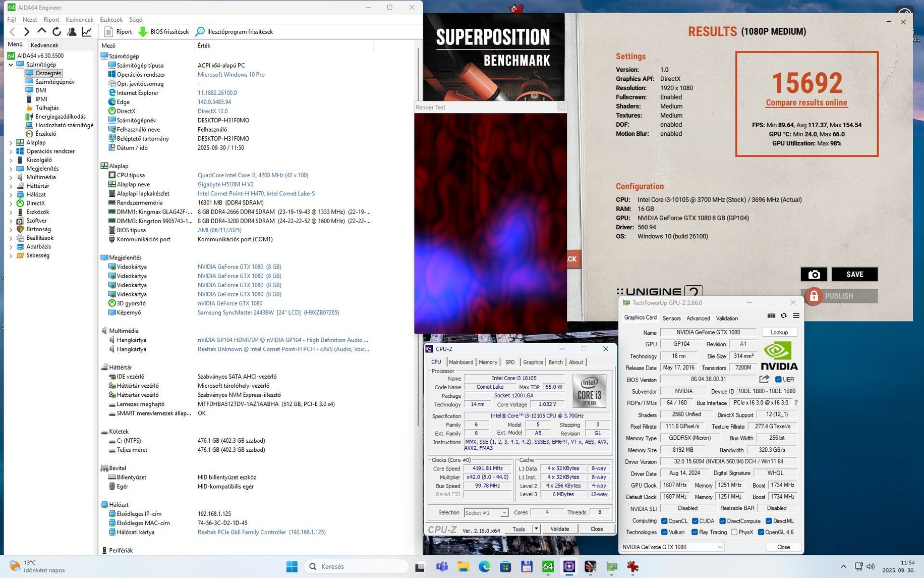Viewport: 924px width, 578px height.
Task: Click the AIDA64 taskbar icon
Action: (x=548, y=566)
